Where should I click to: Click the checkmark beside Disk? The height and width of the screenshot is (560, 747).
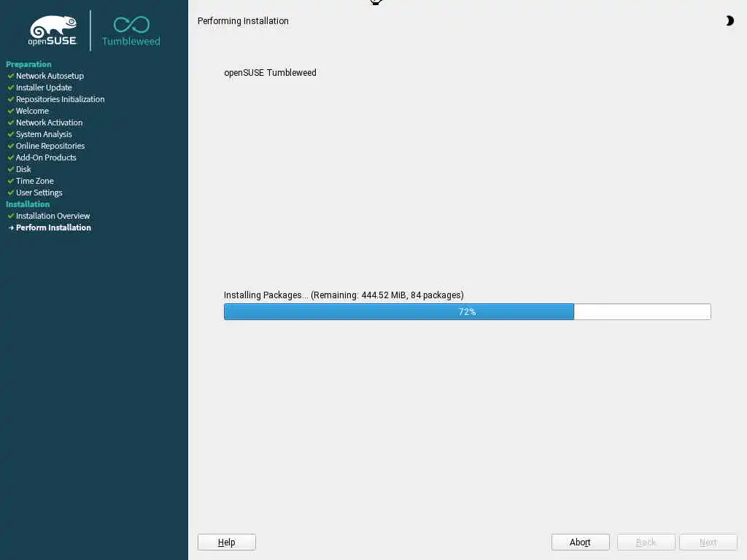pyautogui.click(x=10, y=168)
